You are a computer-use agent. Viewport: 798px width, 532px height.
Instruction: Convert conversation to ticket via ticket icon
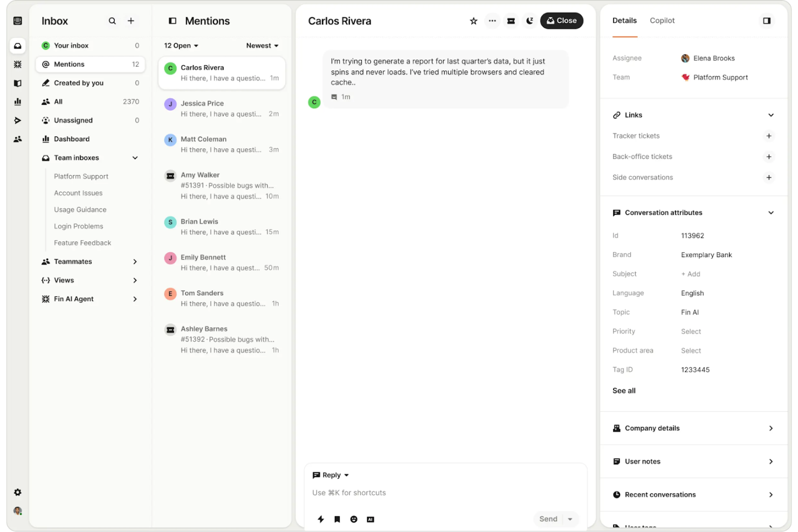511,20
